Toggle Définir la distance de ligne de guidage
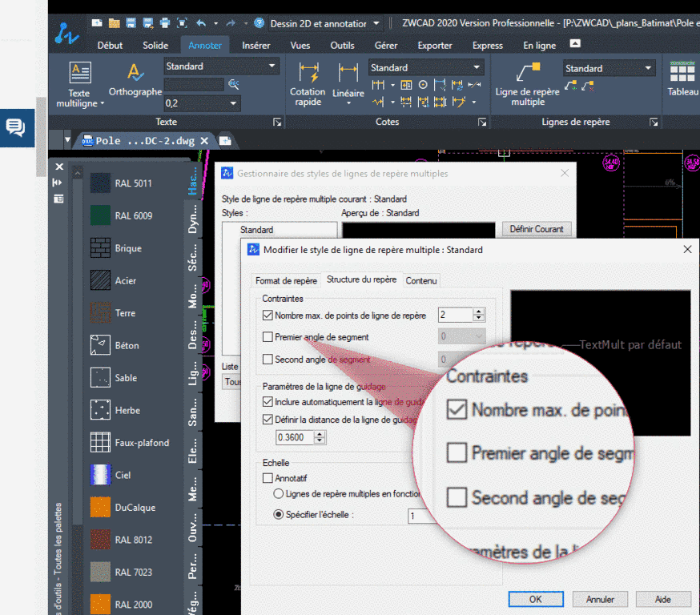Image resolution: width=700 pixels, height=615 pixels. 268,420
